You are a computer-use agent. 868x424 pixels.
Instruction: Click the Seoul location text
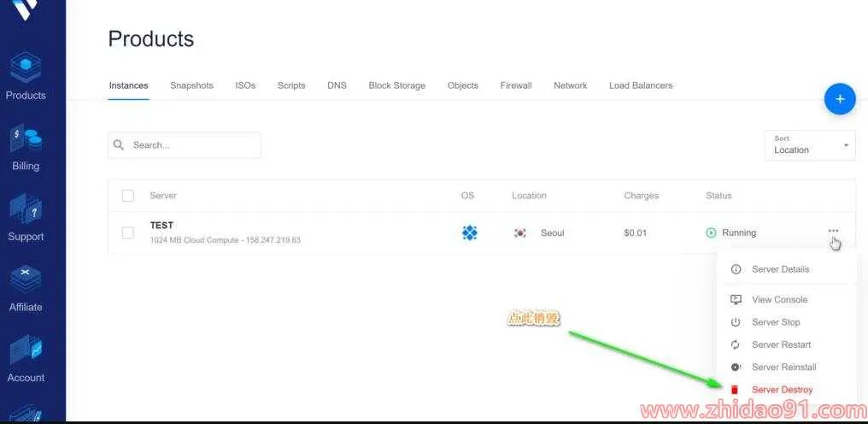tap(553, 233)
